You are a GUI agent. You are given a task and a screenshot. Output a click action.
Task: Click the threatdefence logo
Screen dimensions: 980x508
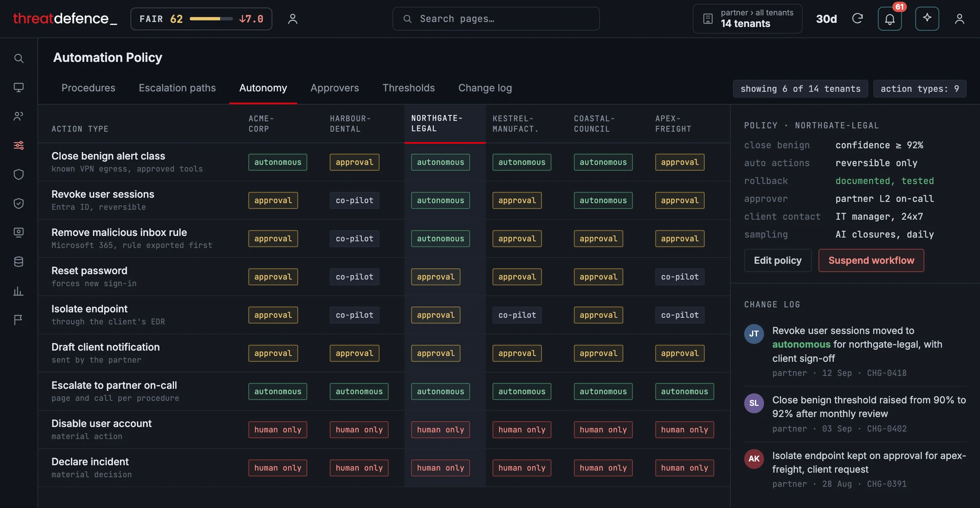click(x=65, y=19)
